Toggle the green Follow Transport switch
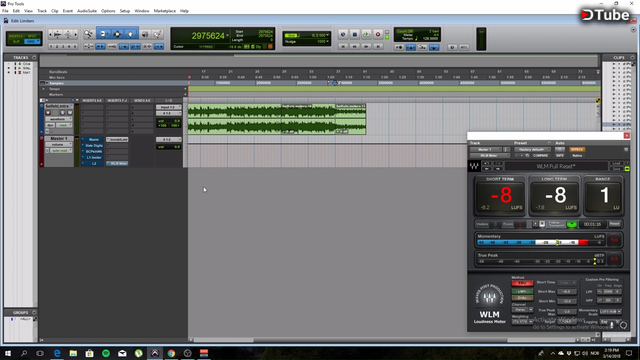Image resolution: width=640 pixels, height=360 pixels. tap(571, 224)
